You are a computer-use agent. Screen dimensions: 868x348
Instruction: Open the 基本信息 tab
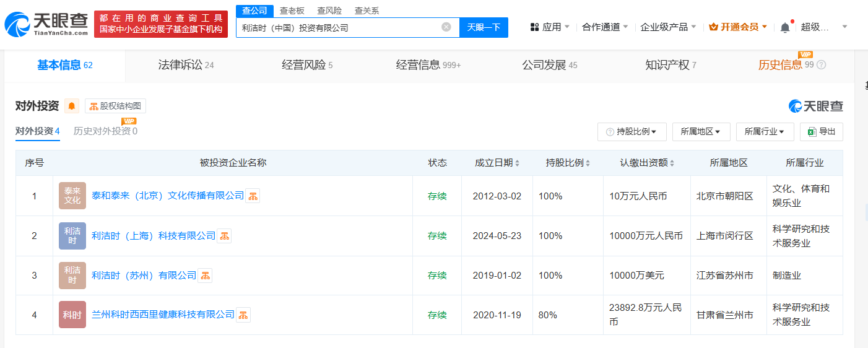tap(65, 65)
